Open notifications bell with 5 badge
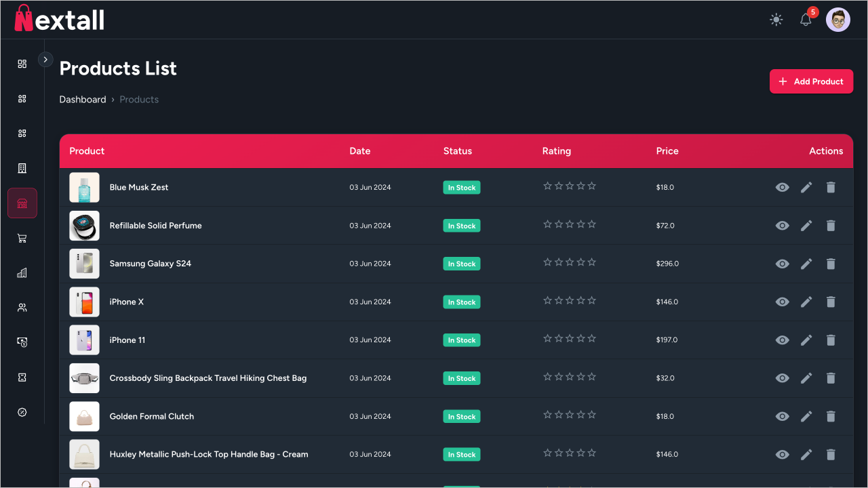Image resolution: width=868 pixels, height=488 pixels. 806,20
